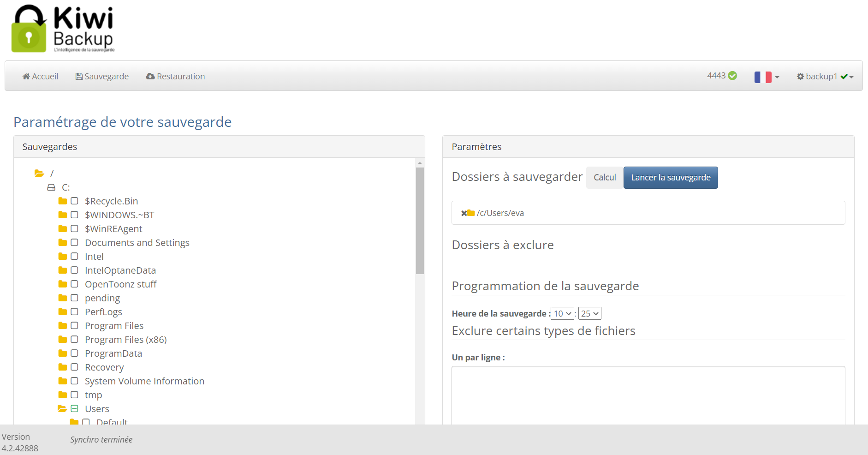Click the open folder icon of Users
Image resolution: width=868 pixels, height=455 pixels.
62,409
